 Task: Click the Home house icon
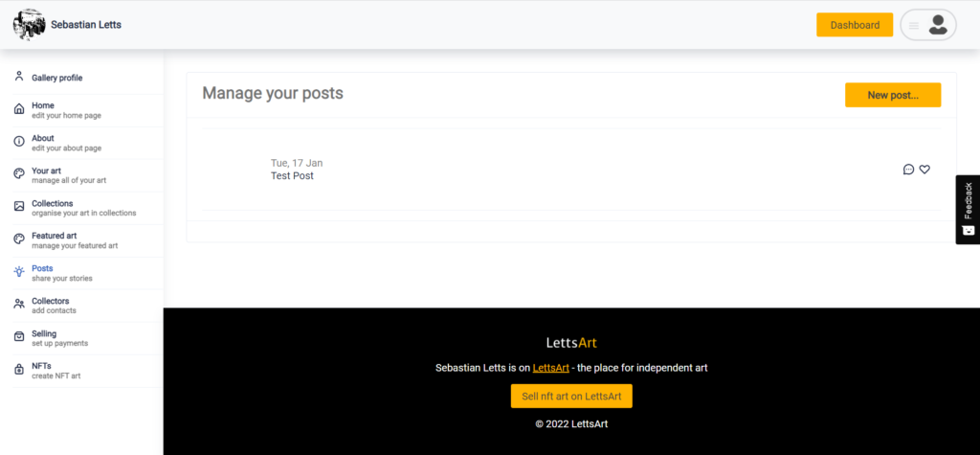coord(19,109)
